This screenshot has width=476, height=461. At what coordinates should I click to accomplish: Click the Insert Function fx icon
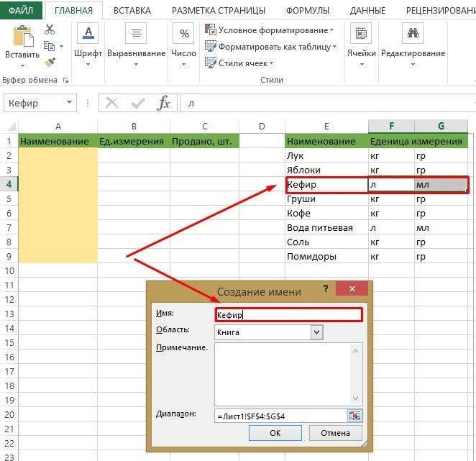click(x=164, y=104)
